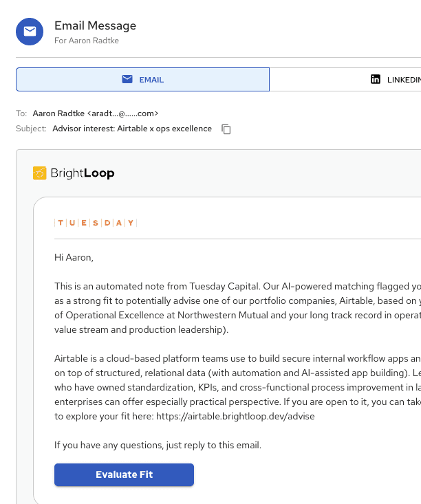Switch to the EMAIL tab
Viewport: 421px width, 504px height.
[x=142, y=79]
